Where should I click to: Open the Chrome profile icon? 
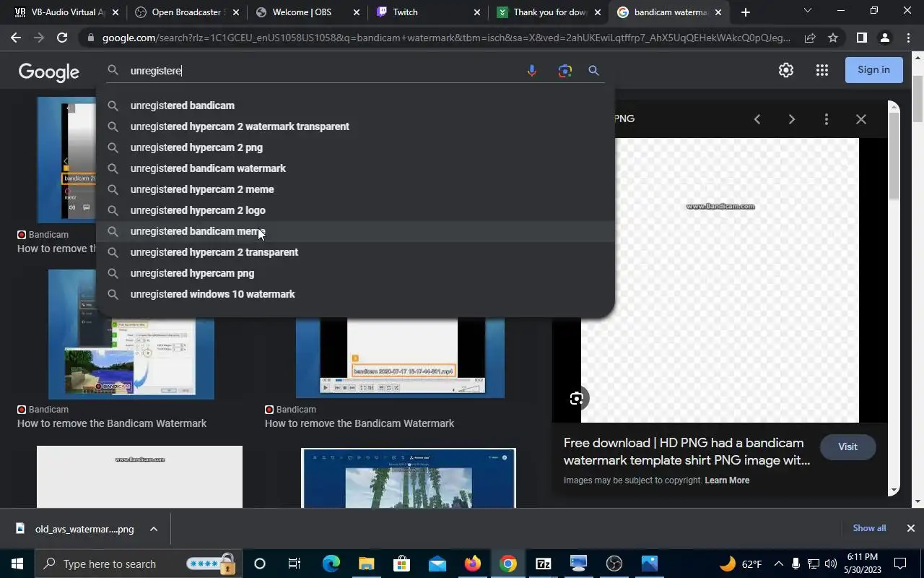pos(884,38)
